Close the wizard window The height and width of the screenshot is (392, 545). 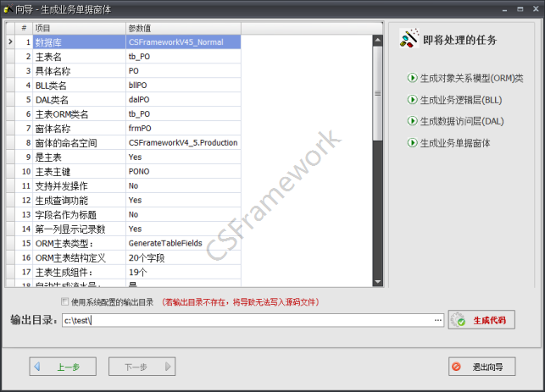coord(536,9)
